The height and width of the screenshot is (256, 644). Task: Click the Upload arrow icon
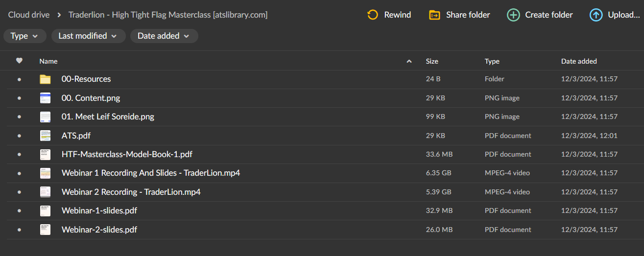(596, 15)
